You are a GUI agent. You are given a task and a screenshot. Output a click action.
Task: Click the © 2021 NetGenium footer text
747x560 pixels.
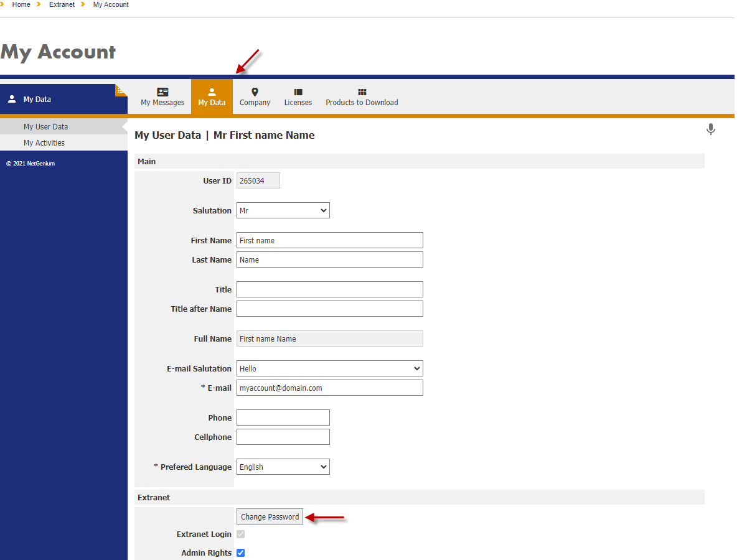[31, 164]
